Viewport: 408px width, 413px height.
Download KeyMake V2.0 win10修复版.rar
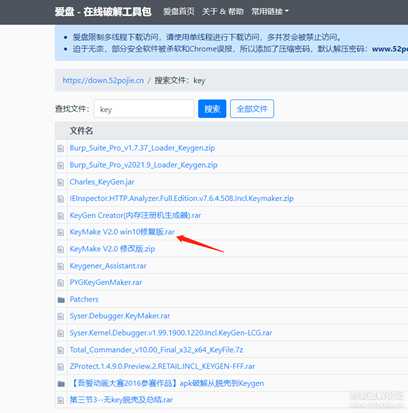click(x=122, y=232)
